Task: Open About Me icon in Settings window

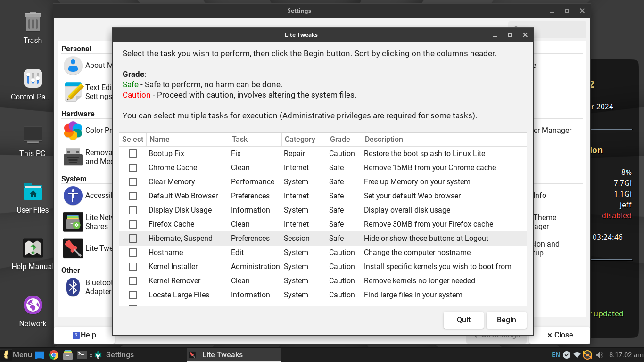Action: pos(73,66)
